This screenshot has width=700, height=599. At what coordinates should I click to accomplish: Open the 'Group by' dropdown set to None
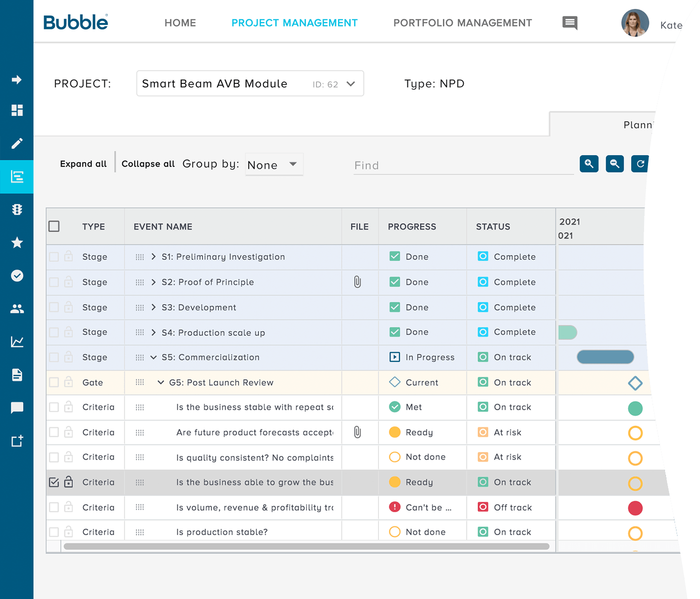click(274, 164)
